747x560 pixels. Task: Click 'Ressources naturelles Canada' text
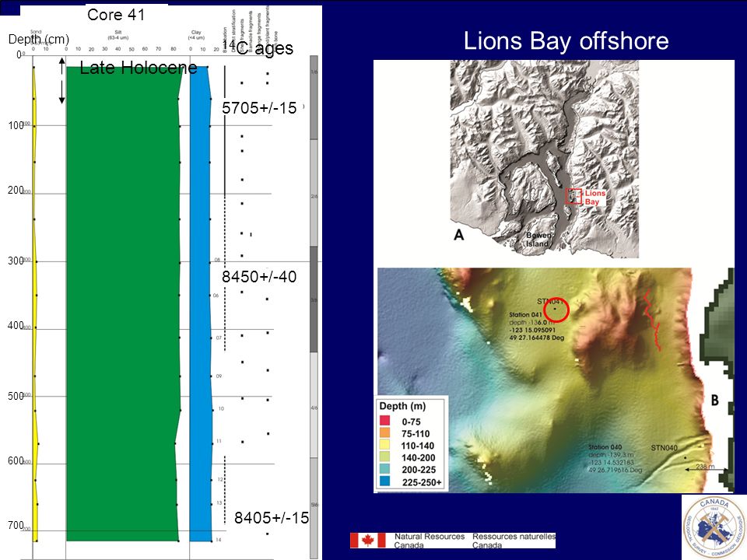pos(514,541)
